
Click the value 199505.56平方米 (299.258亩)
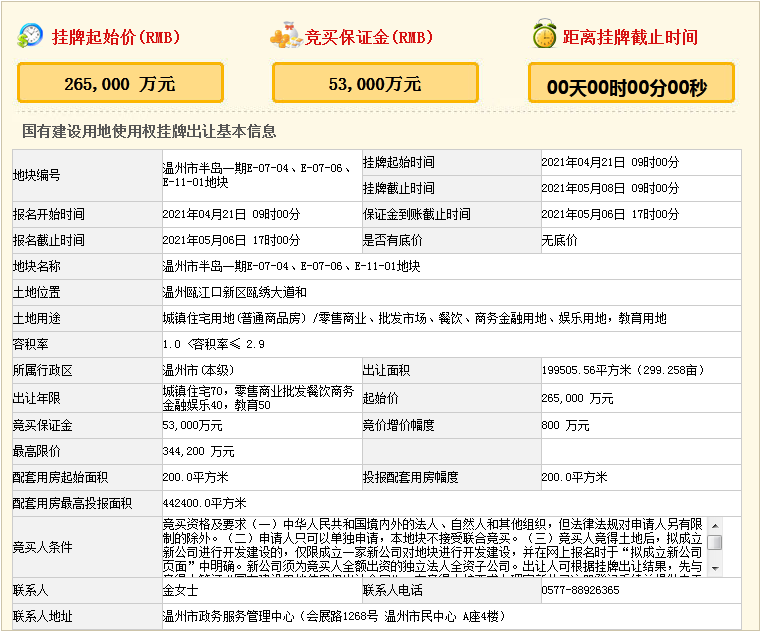tap(623, 370)
